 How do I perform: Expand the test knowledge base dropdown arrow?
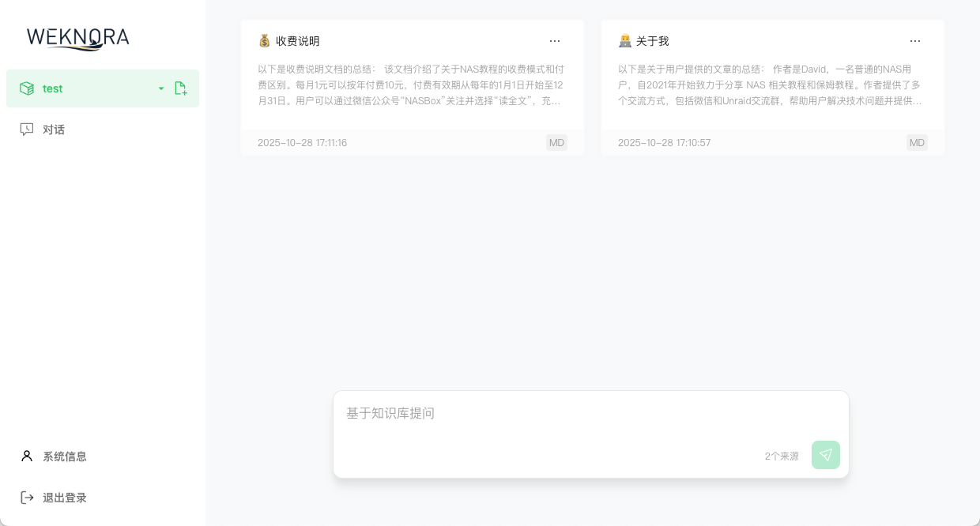(x=161, y=88)
